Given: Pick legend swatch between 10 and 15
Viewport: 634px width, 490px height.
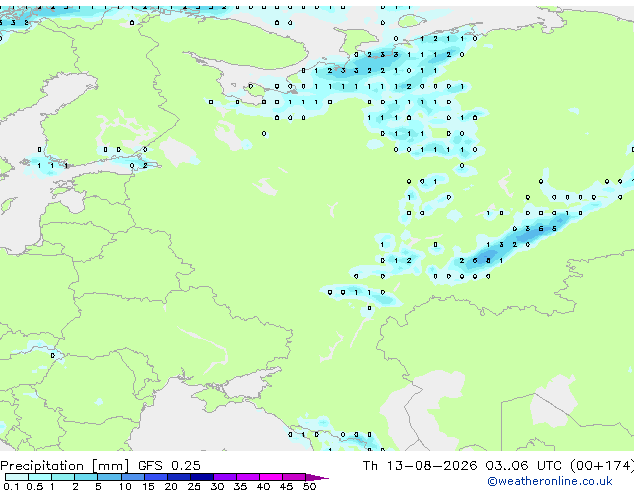Looking at the screenshot, I should pyautogui.click(x=133, y=477).
